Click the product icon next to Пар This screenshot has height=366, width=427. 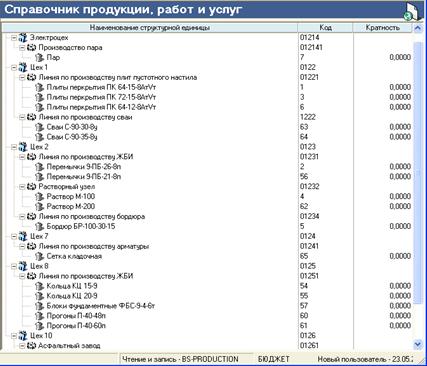[x=40, y=58]
